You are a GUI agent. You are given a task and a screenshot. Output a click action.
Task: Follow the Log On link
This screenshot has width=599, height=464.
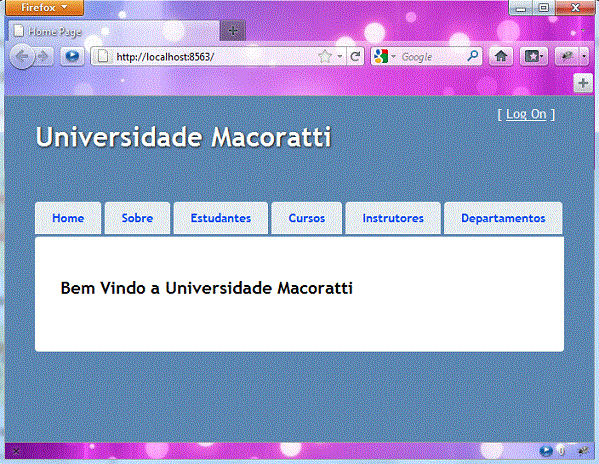[x=526, y=114]
